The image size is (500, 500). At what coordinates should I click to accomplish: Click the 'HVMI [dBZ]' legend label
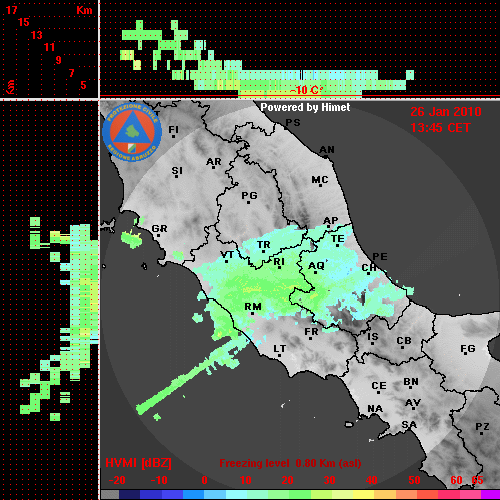(x=138, y=463)
